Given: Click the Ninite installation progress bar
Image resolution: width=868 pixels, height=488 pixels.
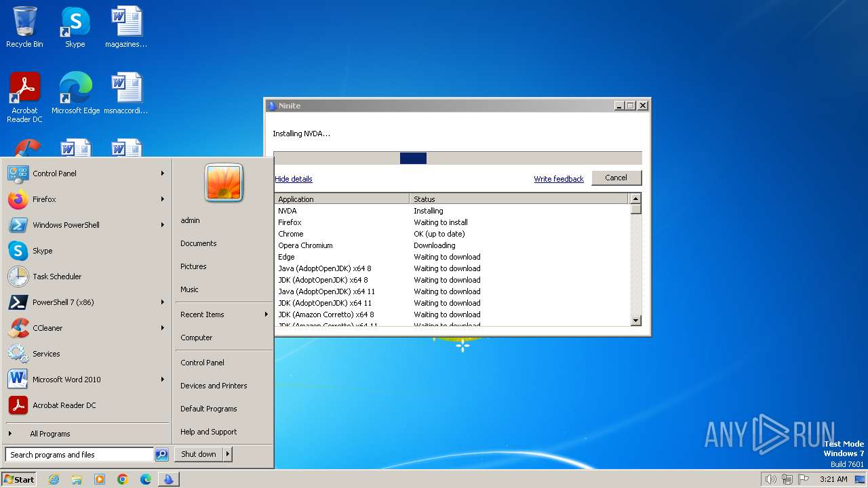Looking at the screenshot, I should (458, 158).
